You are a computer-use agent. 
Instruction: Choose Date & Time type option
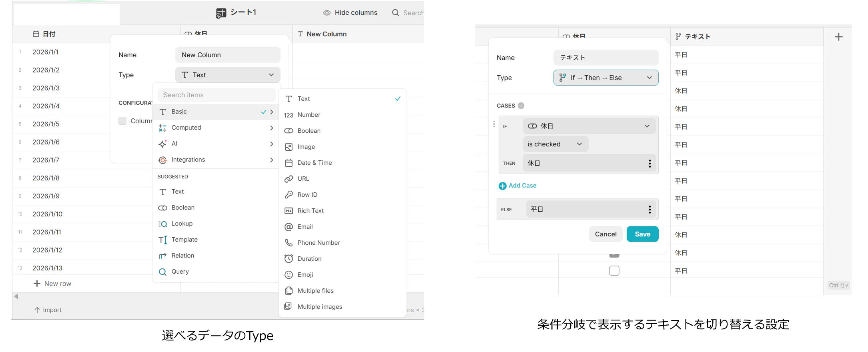342,163
